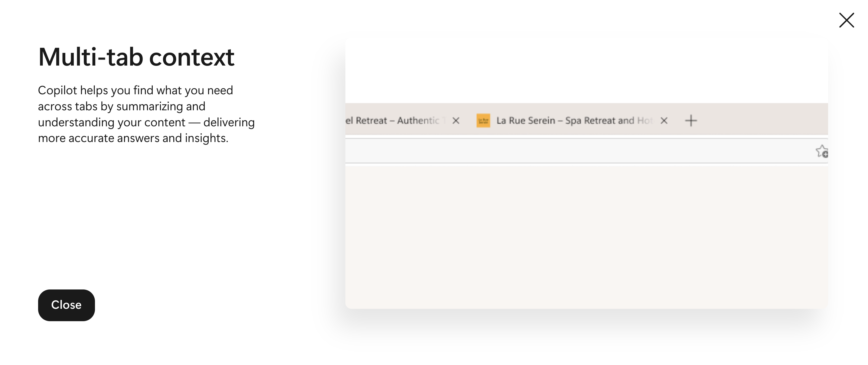Click the add to favorites star icon
Viewport: 868px width, 365px height.
coord(821,151)
